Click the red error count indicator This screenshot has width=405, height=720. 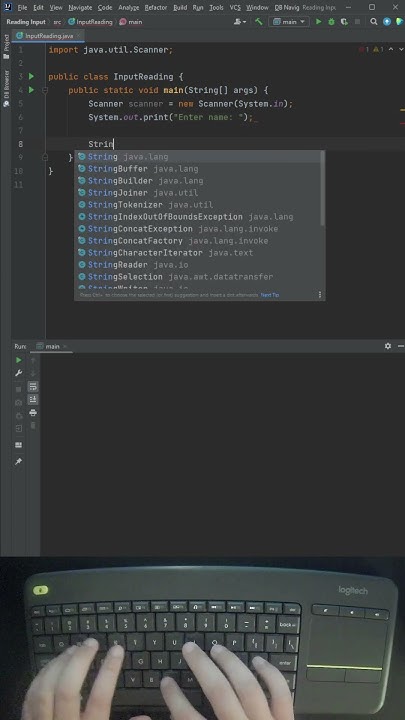(365, 49)
